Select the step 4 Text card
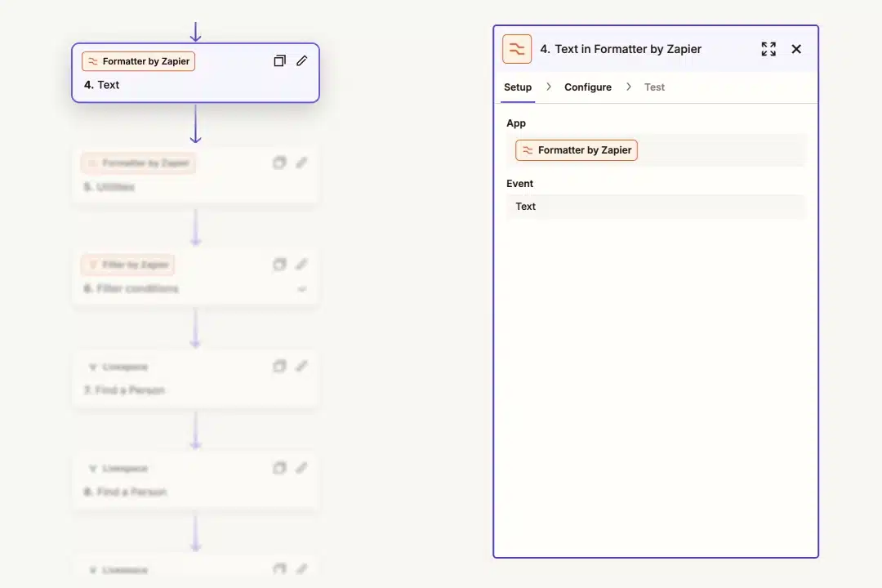 [195, 73]
